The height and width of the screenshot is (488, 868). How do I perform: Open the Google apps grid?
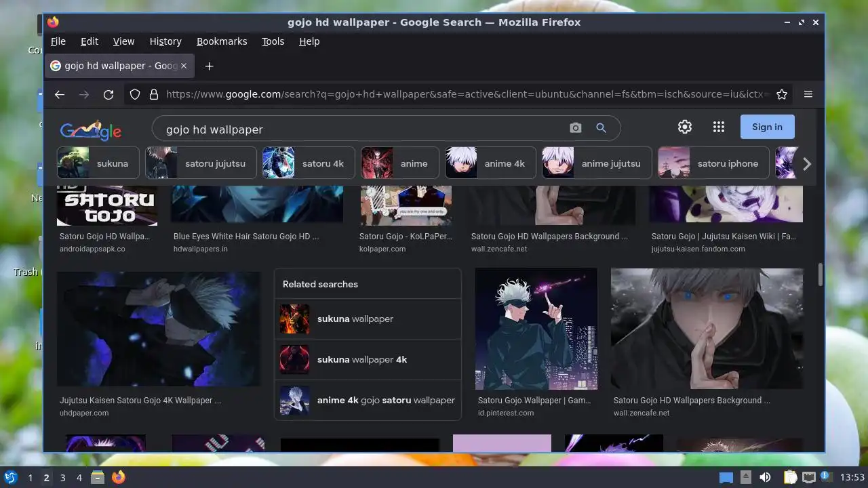coord(719,127)
